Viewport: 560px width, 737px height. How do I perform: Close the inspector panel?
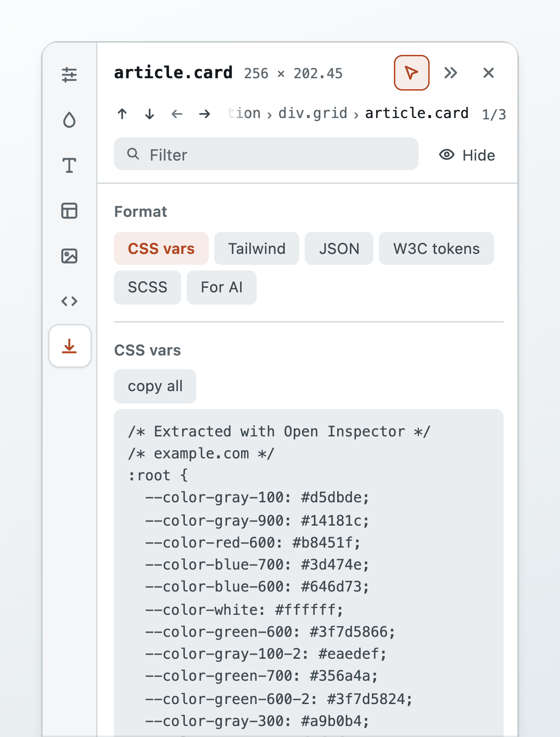tap(489, 73)
